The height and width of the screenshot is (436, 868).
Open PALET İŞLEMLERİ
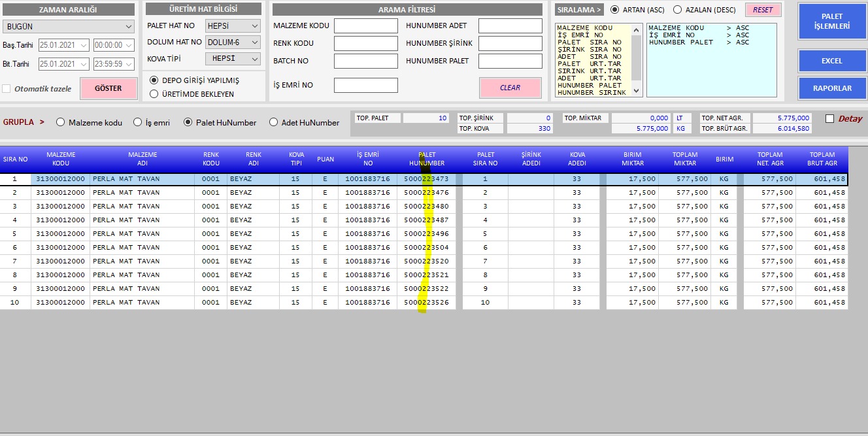831,22
